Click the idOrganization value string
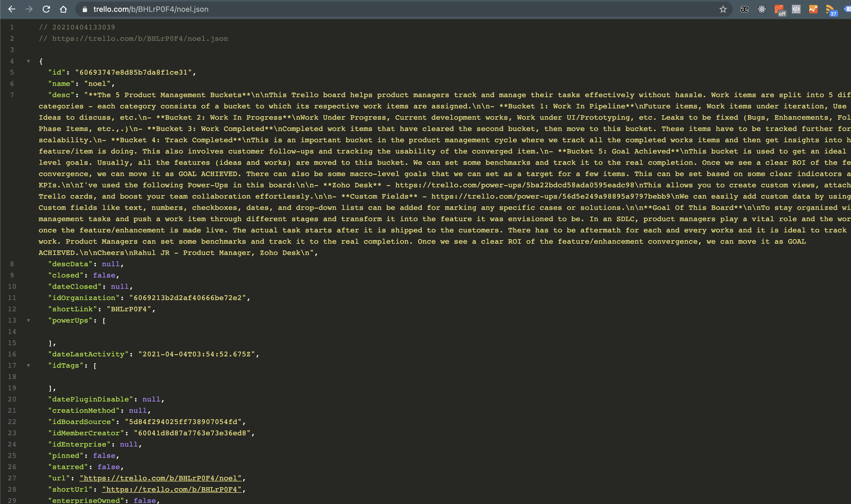The width and height of the screenshot is (851, 504). 187,298
